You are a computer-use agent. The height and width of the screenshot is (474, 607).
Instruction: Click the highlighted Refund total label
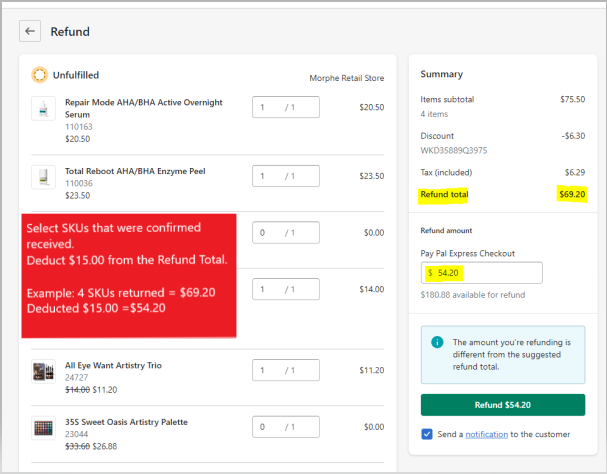point(444,194)
